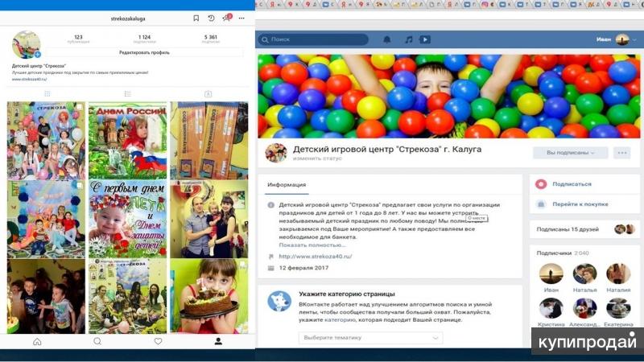
Task: Open Instagram profile person icon
Action: click(x=218, y=341)
